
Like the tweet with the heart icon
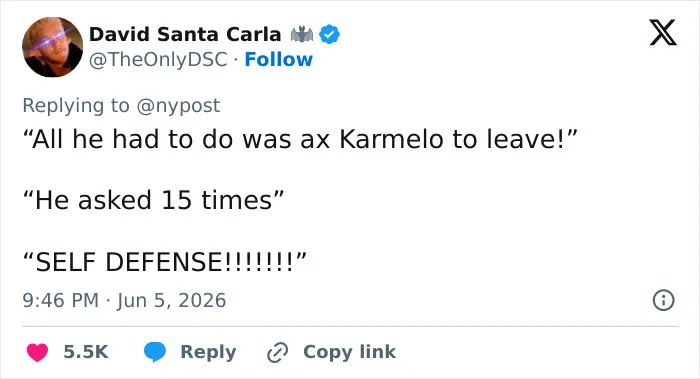coord(37,352)
